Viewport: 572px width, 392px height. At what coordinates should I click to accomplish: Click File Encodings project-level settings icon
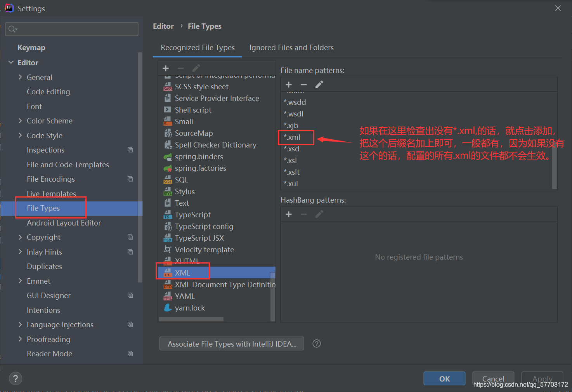(x=130, y=179)
